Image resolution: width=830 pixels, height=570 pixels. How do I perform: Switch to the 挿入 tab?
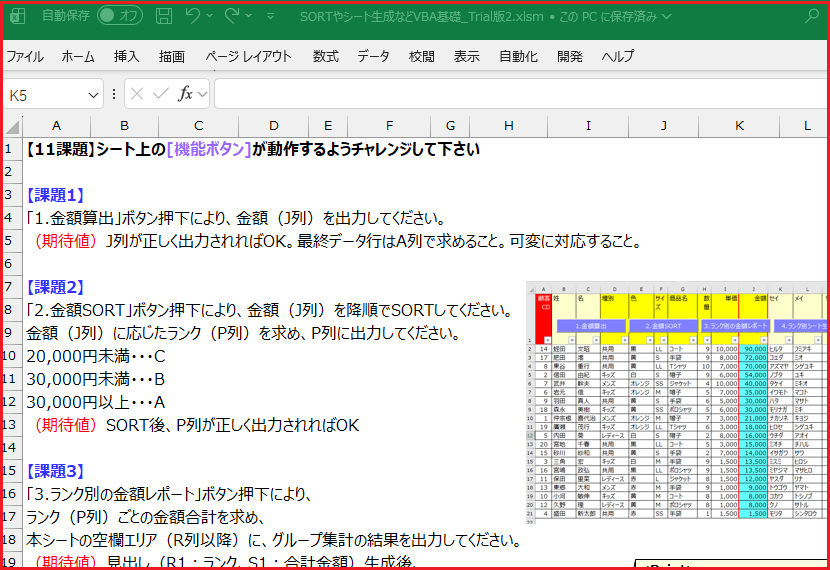point(127,56)
